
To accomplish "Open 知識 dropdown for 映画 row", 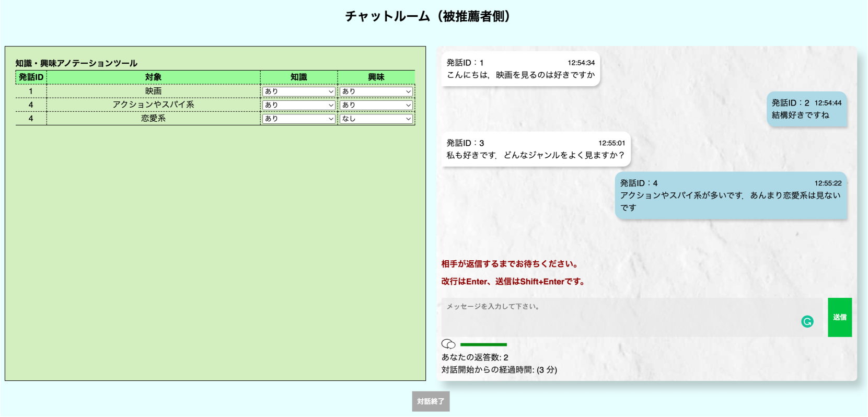I will click(298, 91).
